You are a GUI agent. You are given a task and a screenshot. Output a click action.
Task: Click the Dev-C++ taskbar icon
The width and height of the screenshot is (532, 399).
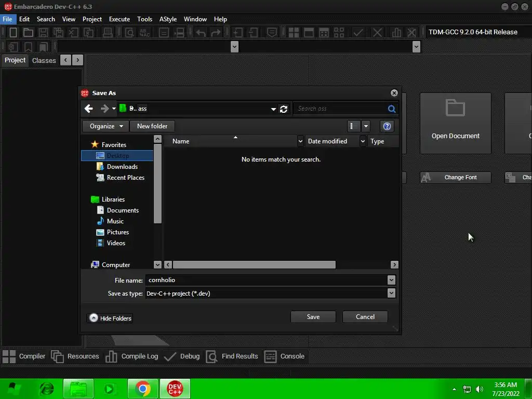pos(175,389)
